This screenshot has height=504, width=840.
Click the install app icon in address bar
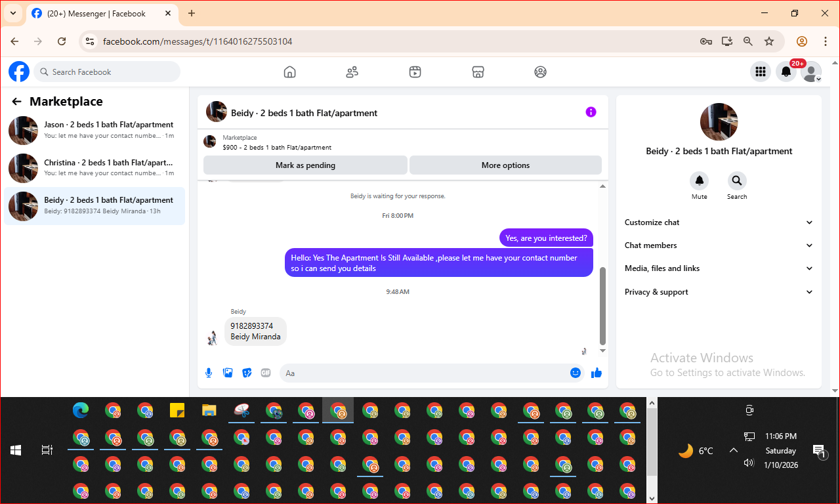click(727, 41)
